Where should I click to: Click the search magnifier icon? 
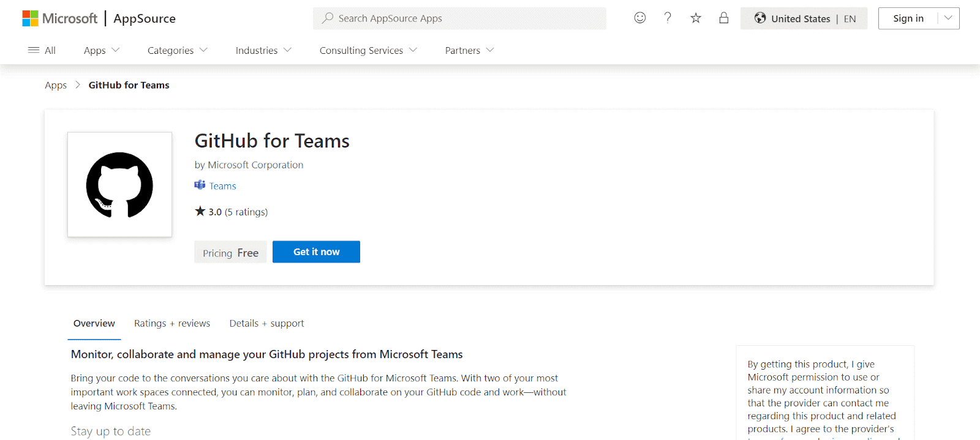(328, 18)
